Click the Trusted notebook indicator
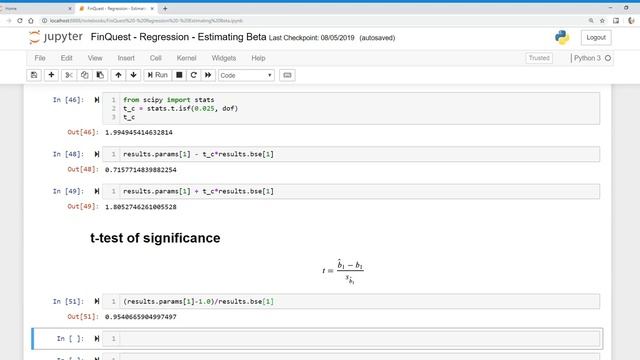Viewport: 640px width, 360px height. point(539,58)
